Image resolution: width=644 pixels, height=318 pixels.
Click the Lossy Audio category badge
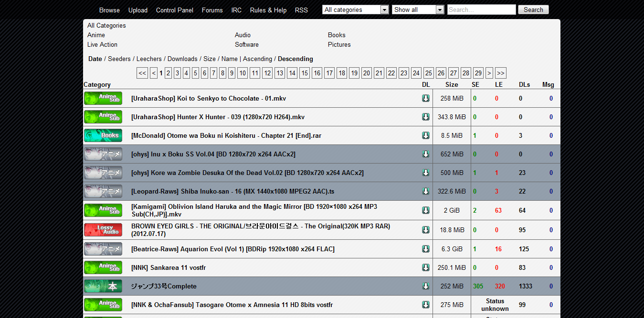point(103,230)
